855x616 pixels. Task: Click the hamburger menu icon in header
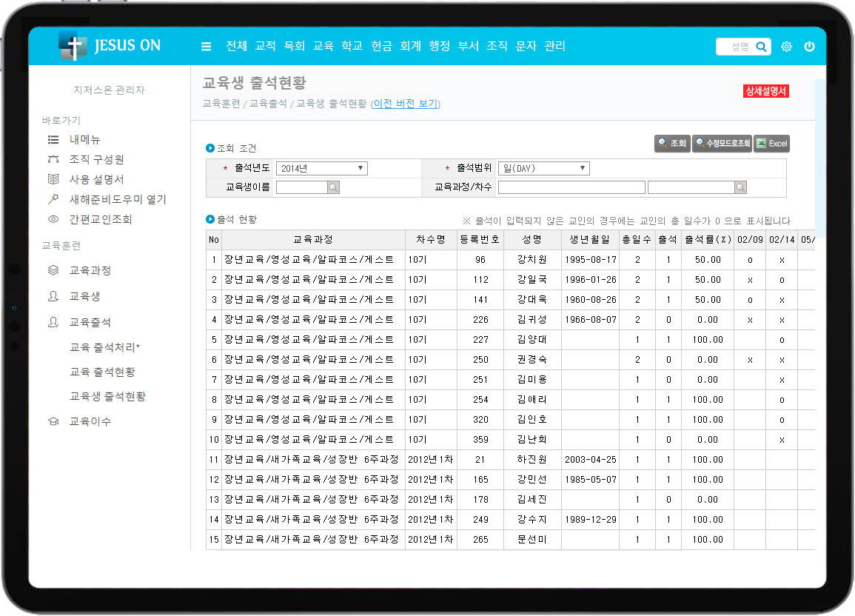[206, 47]
